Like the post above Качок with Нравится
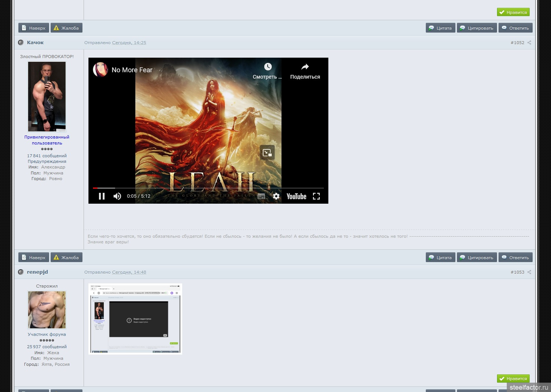551x392 pixels. [x=513, y=12]
